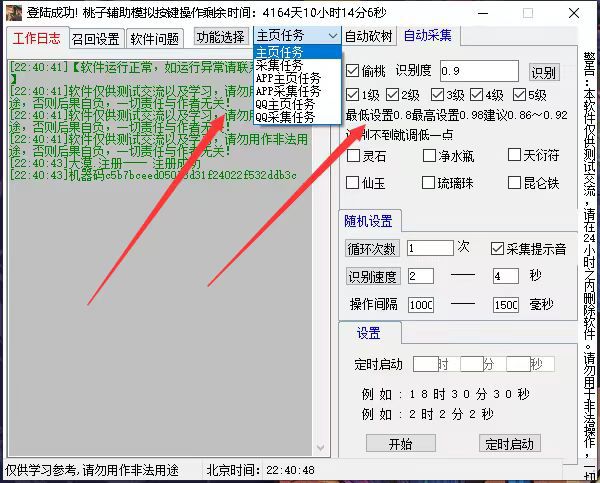
Task: Choose APP主页任务 from the list
Action: [297, 78]
